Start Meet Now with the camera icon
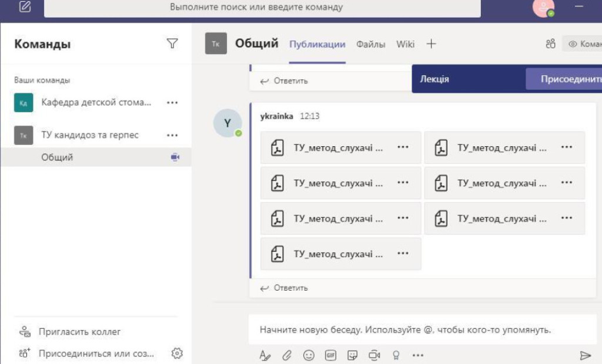The width and height of the screenshot is (602, 364). coord(374,355)
